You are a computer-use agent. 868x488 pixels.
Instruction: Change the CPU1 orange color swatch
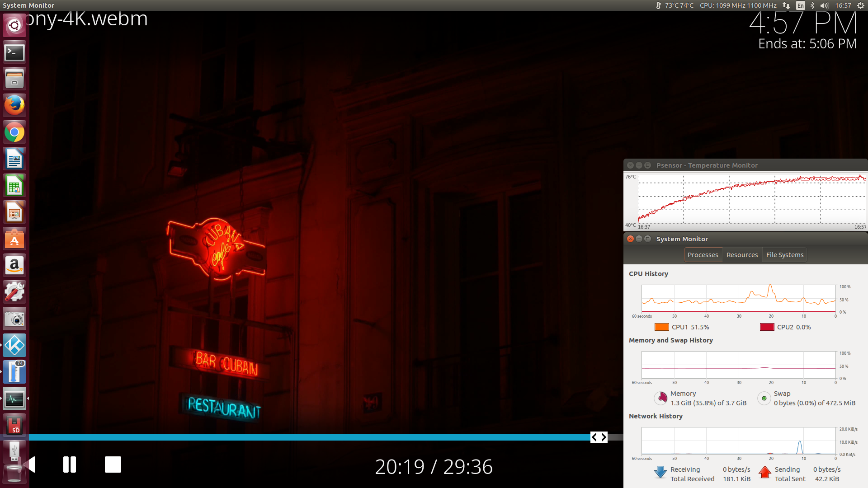661,327
